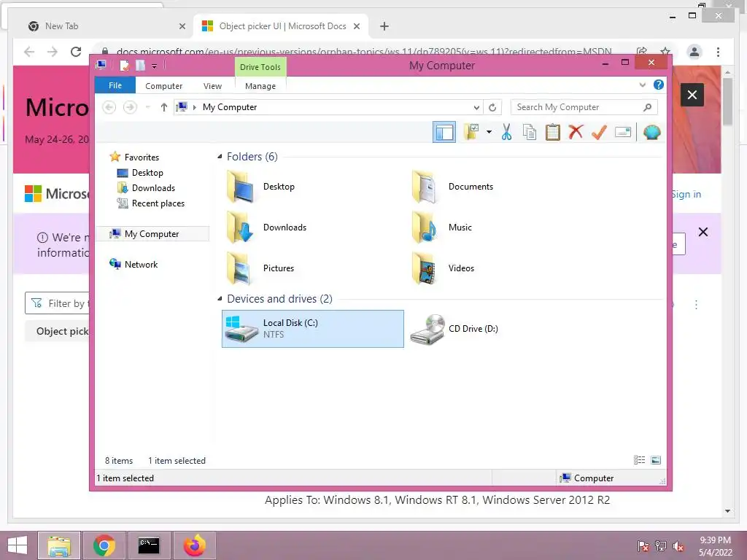Select My Computer in navigation pane
This screenshot has width=747, height=560.
152,234
